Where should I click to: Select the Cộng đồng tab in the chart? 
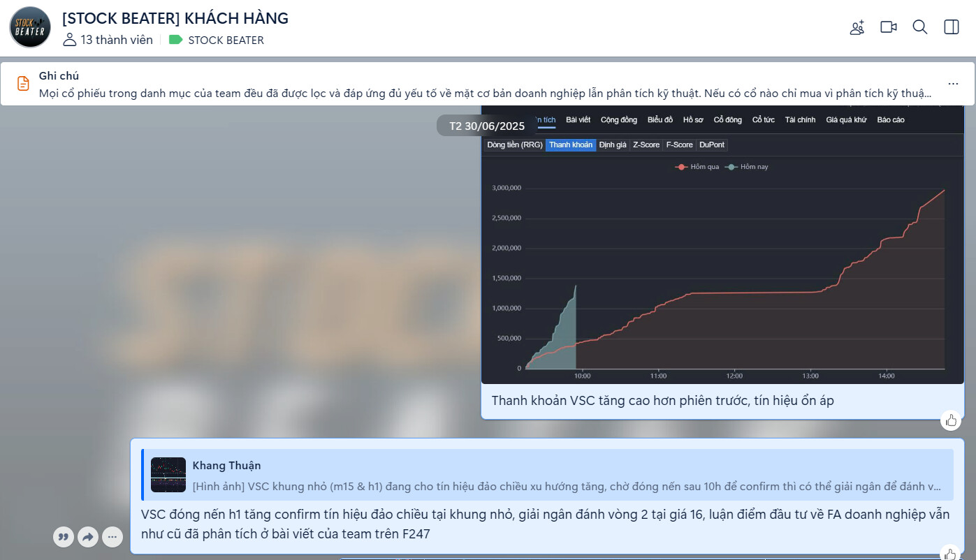(619, 120)
